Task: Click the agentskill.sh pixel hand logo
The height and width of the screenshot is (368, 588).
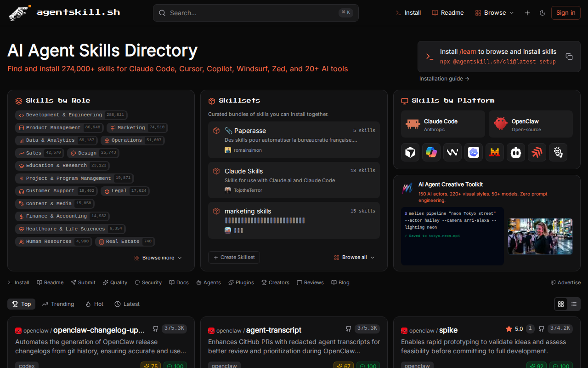Action: tap(19, 13)
